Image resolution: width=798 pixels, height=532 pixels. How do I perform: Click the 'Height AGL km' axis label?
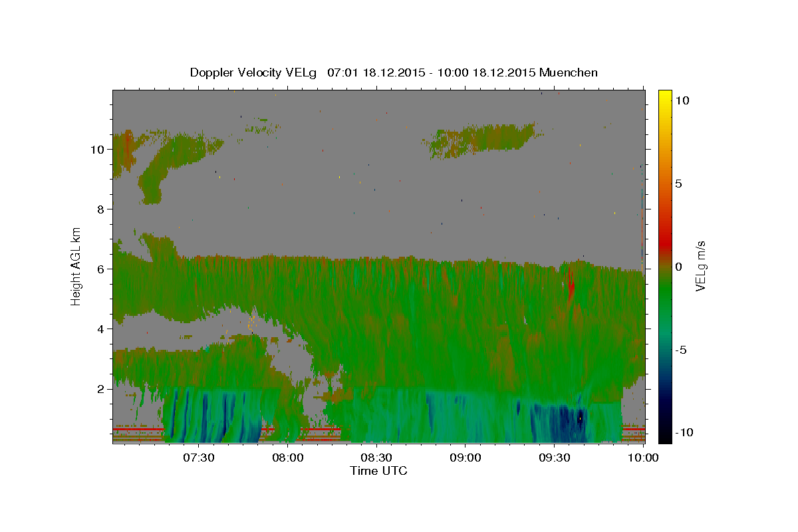[76, 265]
